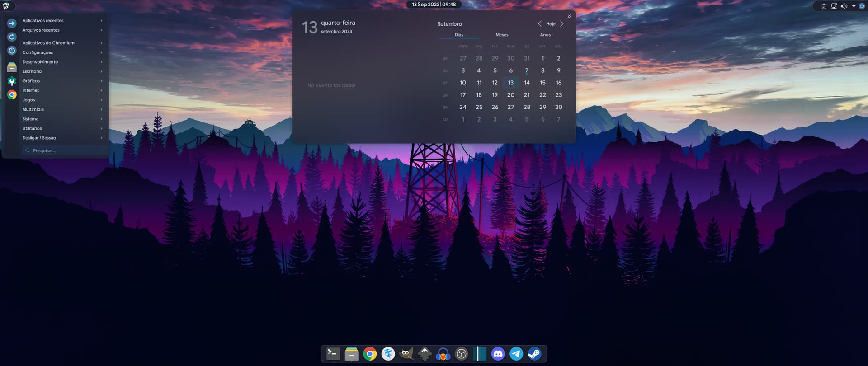Expand the hidden system tray arrow
The width and height of the screenshot is (868, 366).
[x=854, y=6]
